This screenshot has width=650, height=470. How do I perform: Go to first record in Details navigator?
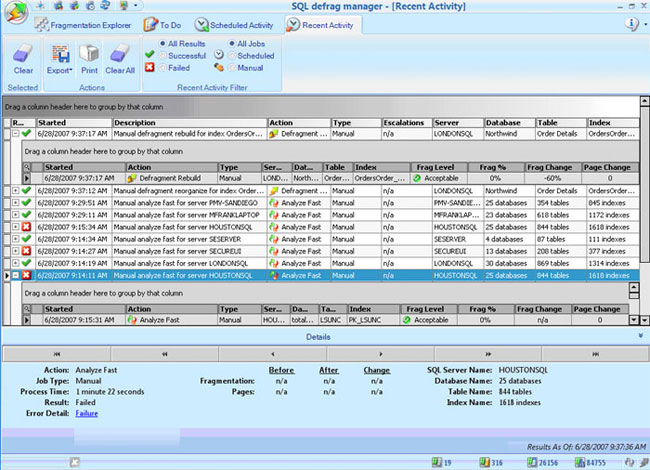[57, 354]
